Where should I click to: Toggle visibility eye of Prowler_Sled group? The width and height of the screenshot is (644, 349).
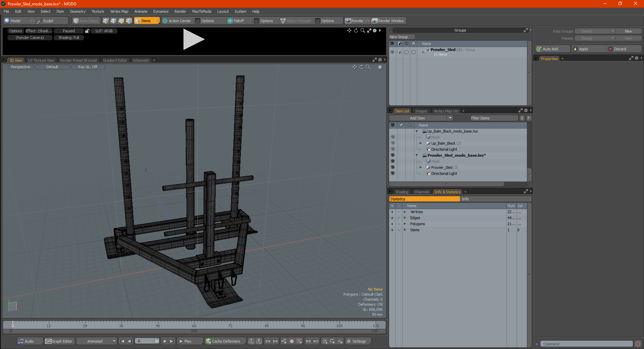click(392, 52)
